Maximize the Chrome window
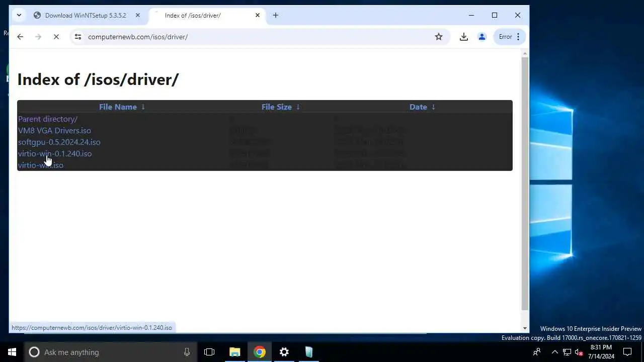 pos(495,15)
